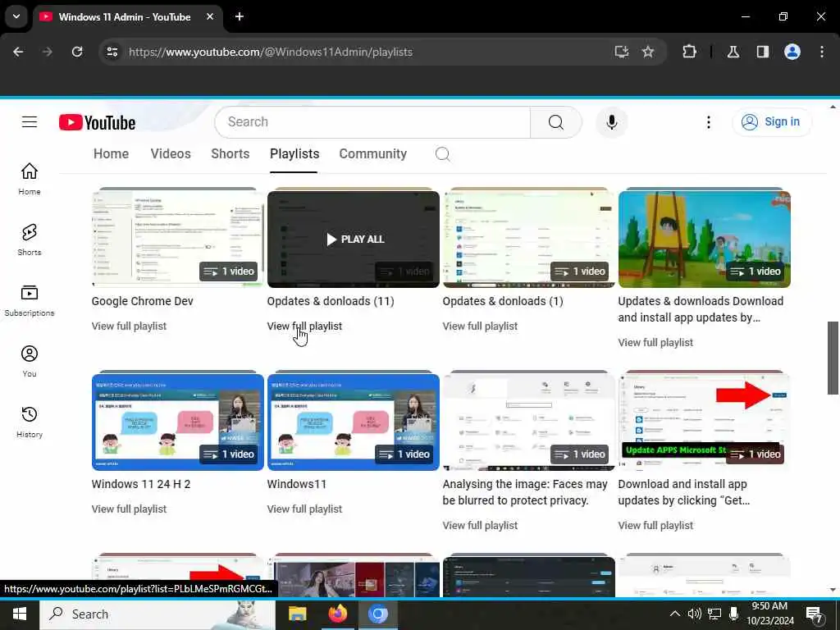Focus the YouTube Search input field

point(373,122)
